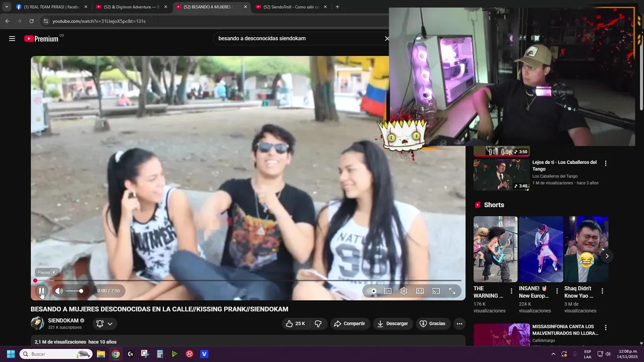Open the green play-arrow taskbar app

[x=175, y=354]
